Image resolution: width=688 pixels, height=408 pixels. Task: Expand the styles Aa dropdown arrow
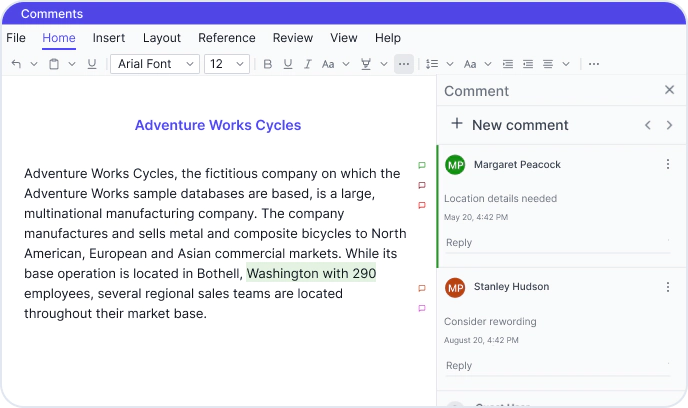coord(488,64)
